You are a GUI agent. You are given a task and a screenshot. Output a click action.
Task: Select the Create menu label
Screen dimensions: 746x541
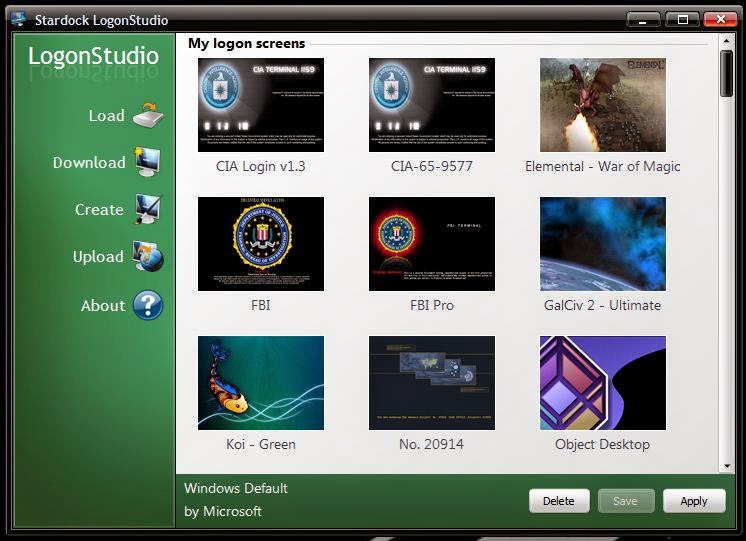tap(99, 210)
